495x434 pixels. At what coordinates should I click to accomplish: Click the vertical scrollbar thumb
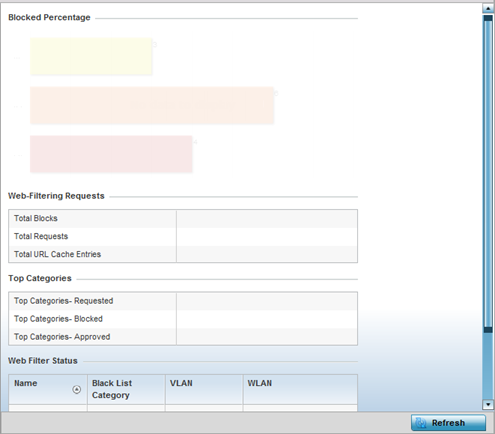point(488,174)
